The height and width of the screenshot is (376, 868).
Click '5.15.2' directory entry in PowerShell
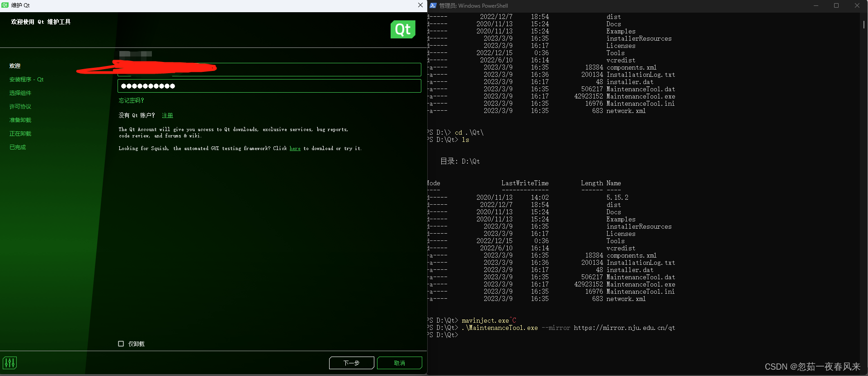tap(617, 198)
